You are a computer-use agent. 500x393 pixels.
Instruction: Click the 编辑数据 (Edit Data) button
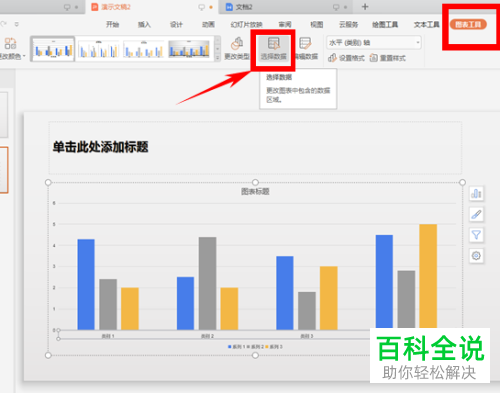[306, 49]
